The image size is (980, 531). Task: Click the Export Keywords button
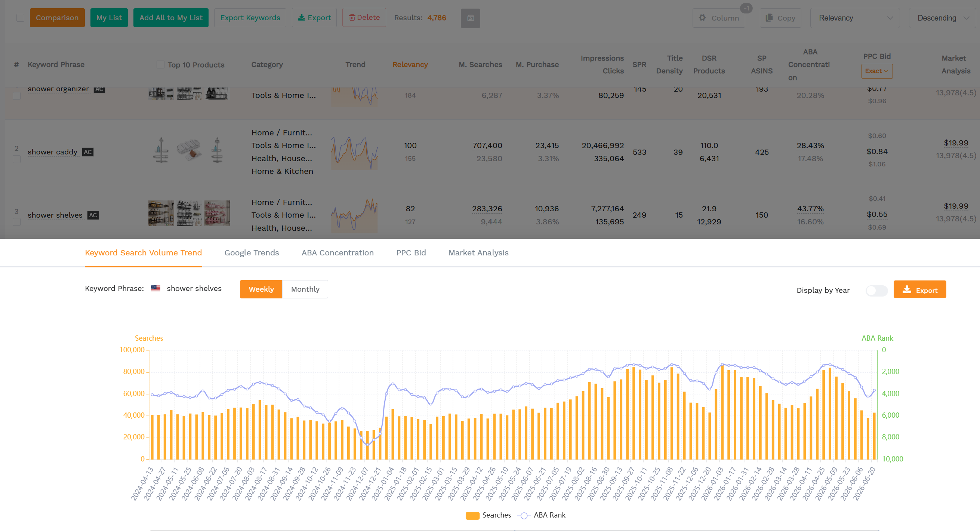250,18
